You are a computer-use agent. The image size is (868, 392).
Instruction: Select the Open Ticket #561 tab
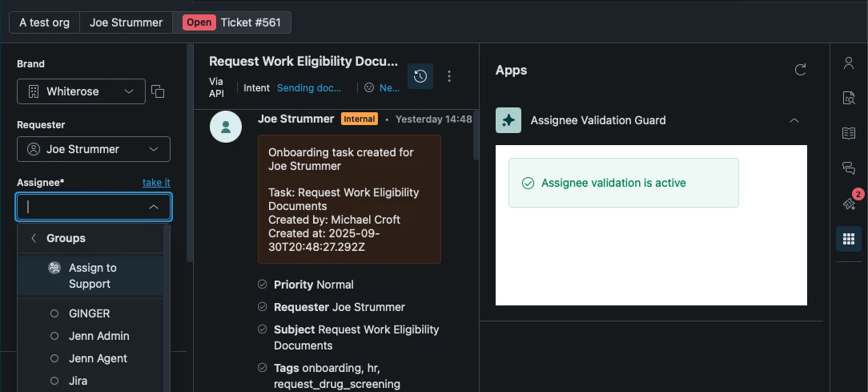coord(231,22)
